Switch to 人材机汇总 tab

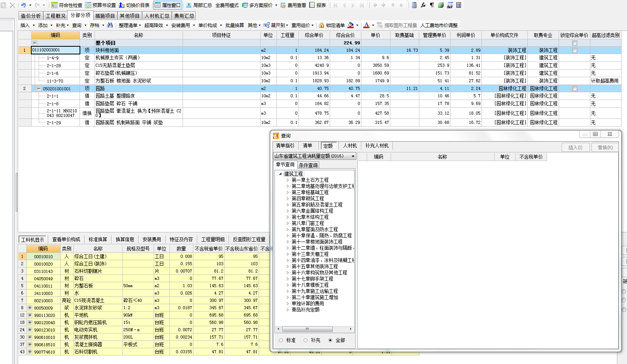[x=157, y=16]
